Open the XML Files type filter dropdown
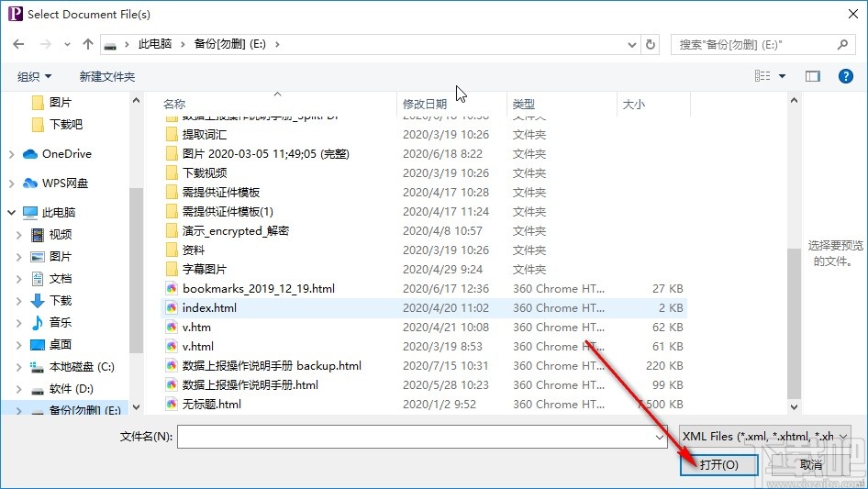 [765, 437]
